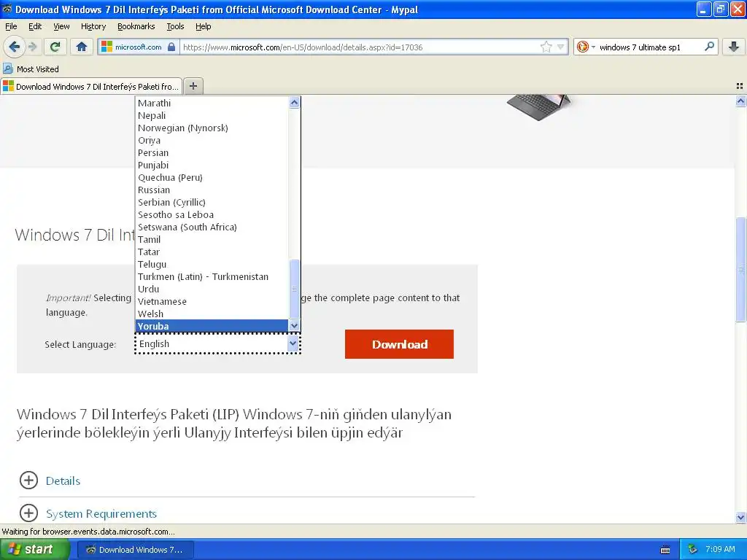Select the highlighted Yoruba option
Viewport: 747px width, 560px height.
(212, 326)
